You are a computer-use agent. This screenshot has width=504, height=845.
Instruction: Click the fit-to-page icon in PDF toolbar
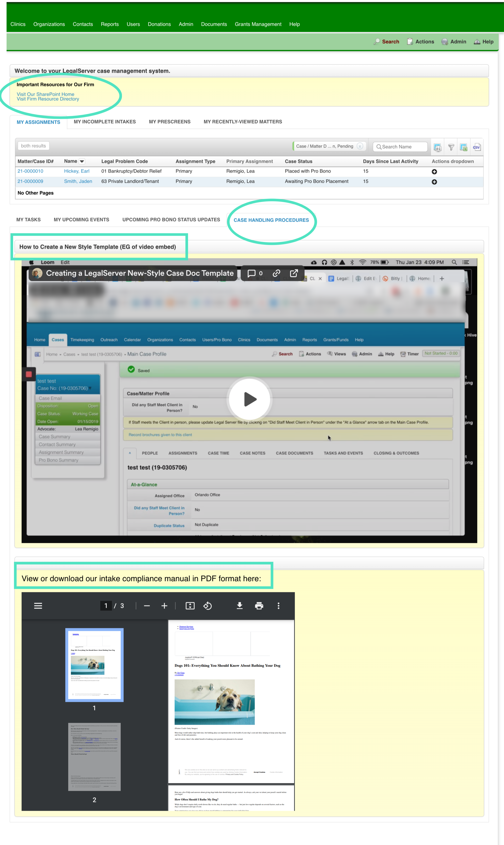tap(190, 605)
